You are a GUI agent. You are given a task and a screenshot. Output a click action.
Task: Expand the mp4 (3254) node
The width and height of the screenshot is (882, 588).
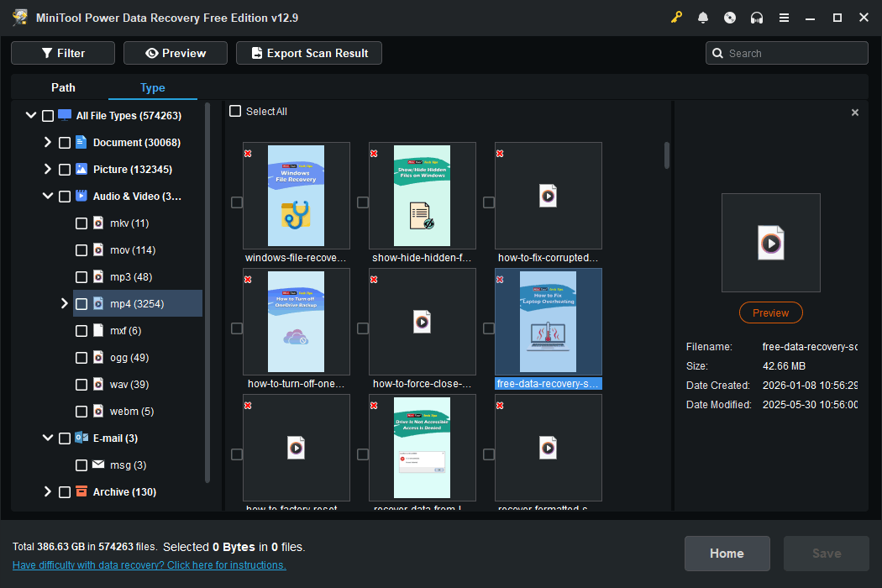pos(64,303)
